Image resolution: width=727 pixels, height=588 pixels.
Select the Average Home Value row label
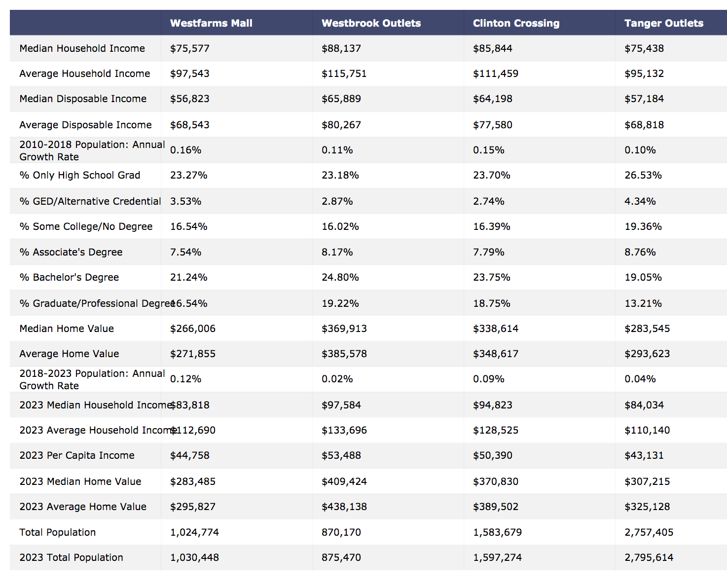click(70, 354)
